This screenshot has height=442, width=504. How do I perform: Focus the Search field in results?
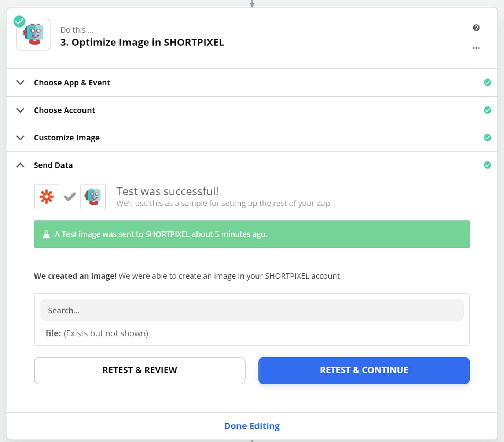(x=252, y=310)
